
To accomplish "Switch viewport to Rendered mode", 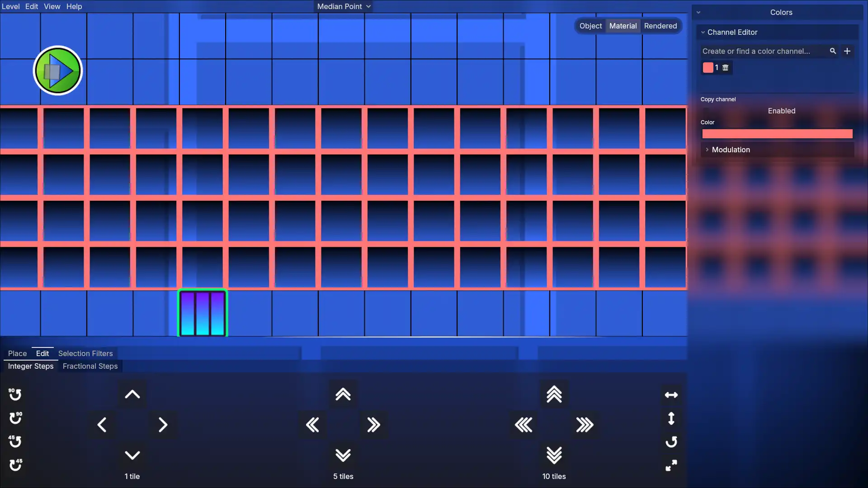I will point(660,26).
